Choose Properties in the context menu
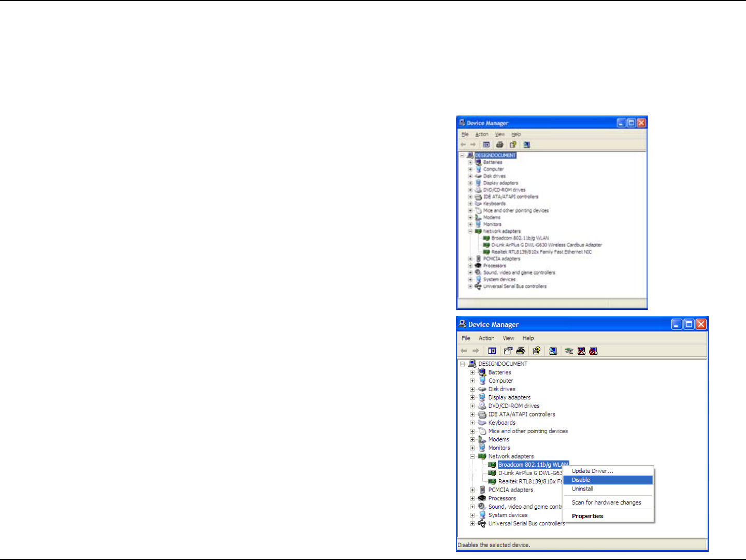The height and width of the screenshot is (560, 746). pos(608,516)
